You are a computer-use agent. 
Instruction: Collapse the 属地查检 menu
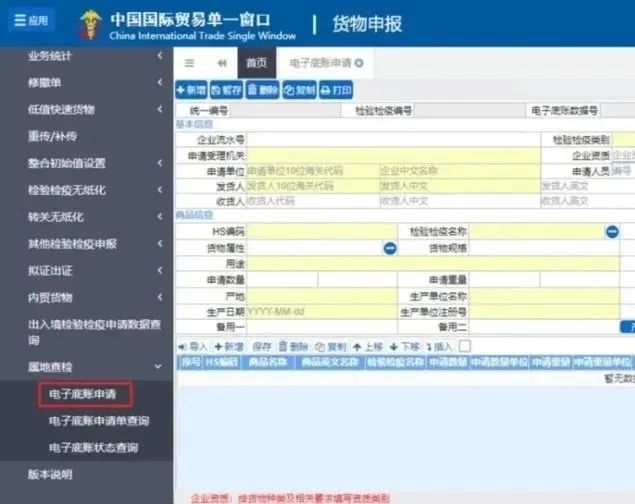click(87, 367)
